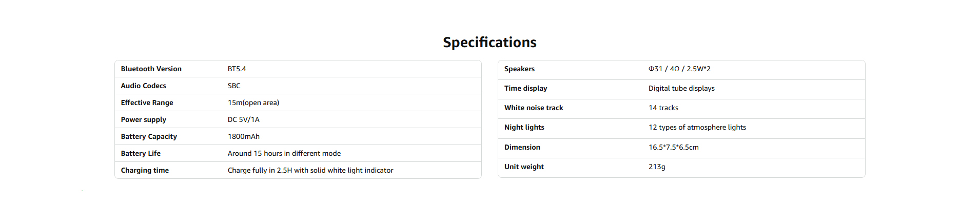Click the Audio Codecs label
Screen dimensions: 980x206
(143, 86)
